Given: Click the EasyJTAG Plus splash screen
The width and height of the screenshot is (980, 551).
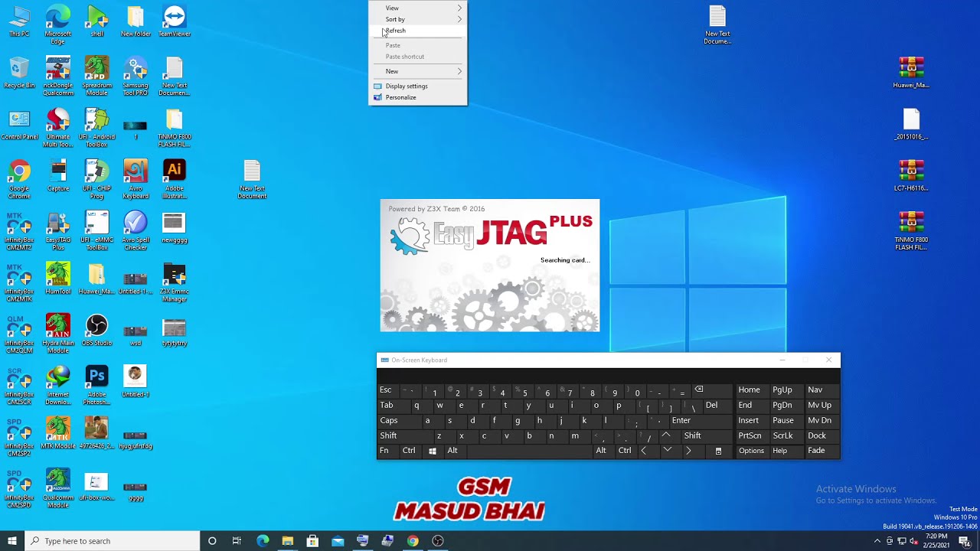Looking at the screenshot, I should click(490, 266).
